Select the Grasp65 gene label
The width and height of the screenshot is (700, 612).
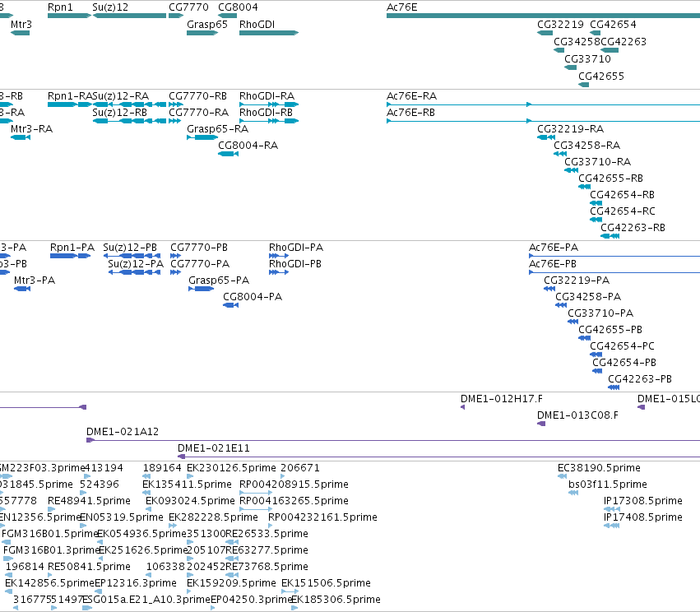(x=207, y=25)
